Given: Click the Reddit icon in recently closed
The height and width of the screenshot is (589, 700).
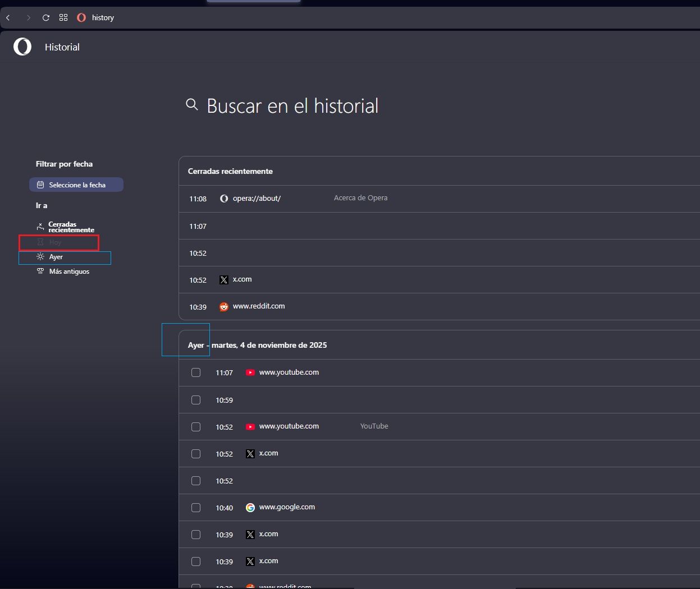Looking at the screenshot, I should pos(224,307).
